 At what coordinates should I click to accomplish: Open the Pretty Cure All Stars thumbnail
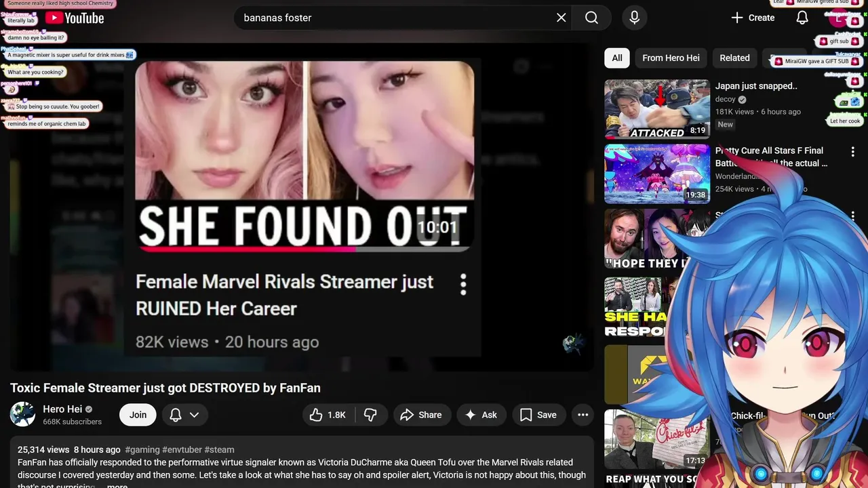point(657,174)
